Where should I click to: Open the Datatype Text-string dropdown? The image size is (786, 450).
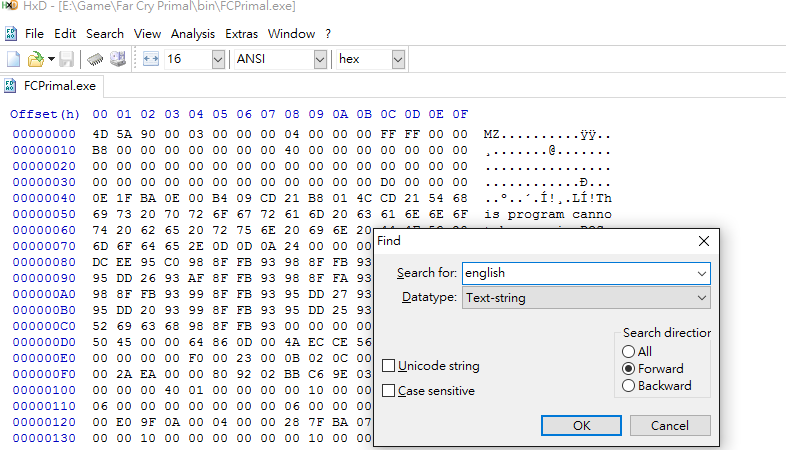pyautogui.click(x=586, y=298)
